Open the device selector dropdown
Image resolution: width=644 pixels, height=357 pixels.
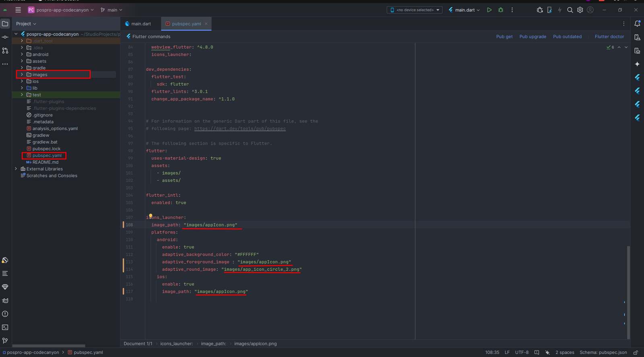coord(415,10)
